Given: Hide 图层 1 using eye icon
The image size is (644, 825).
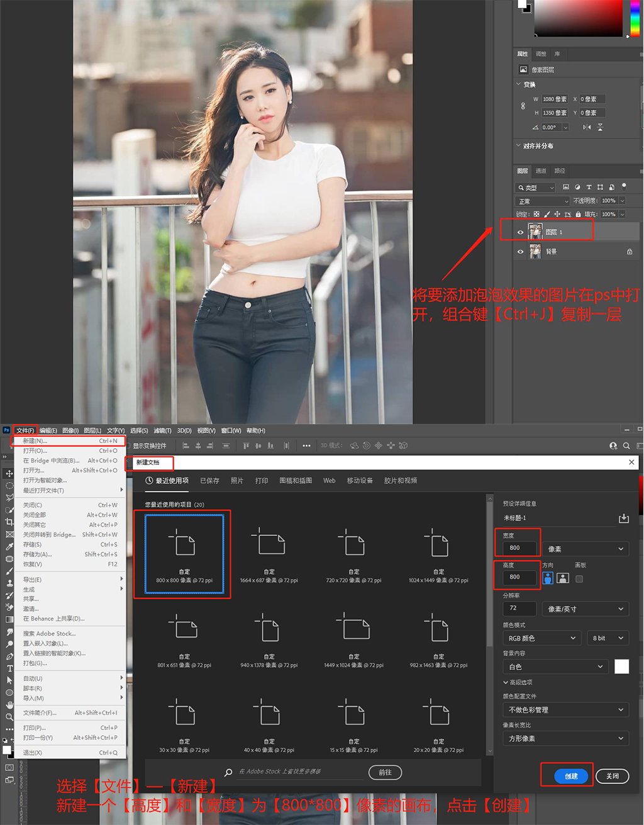Looking at the screenshot, I should pos(520,232).
